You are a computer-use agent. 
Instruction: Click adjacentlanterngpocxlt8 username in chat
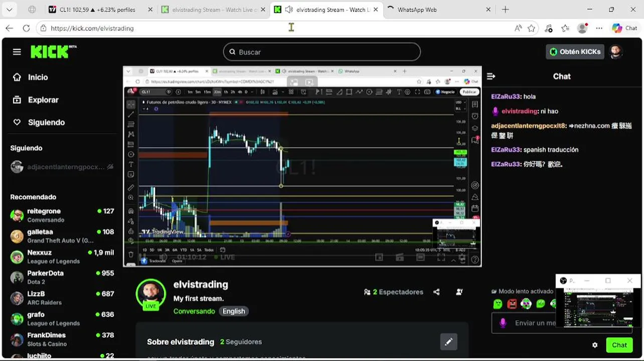pyautogui.click(x=529, y=126)
